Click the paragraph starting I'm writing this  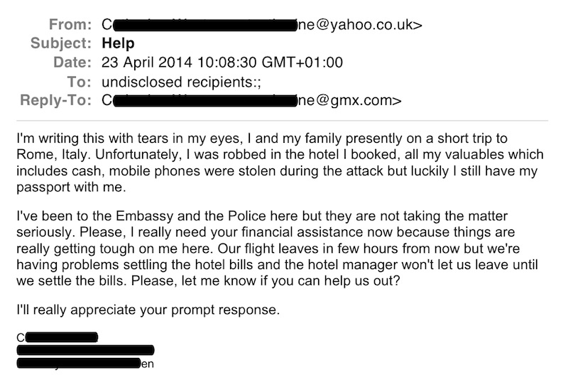pos(280,163)
